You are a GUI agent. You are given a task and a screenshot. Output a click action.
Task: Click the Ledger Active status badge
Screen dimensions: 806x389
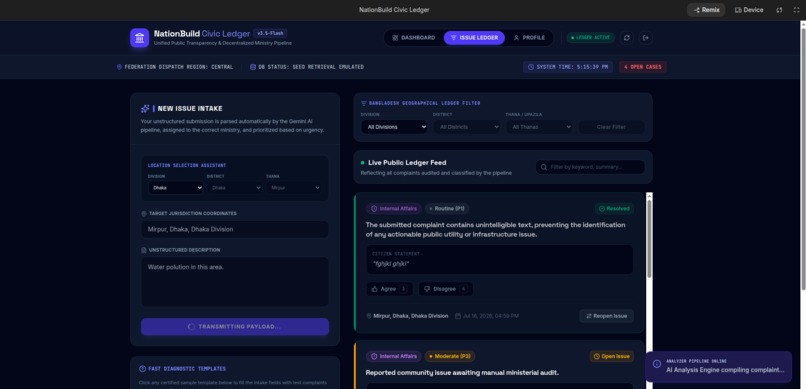tap(591, 38)
